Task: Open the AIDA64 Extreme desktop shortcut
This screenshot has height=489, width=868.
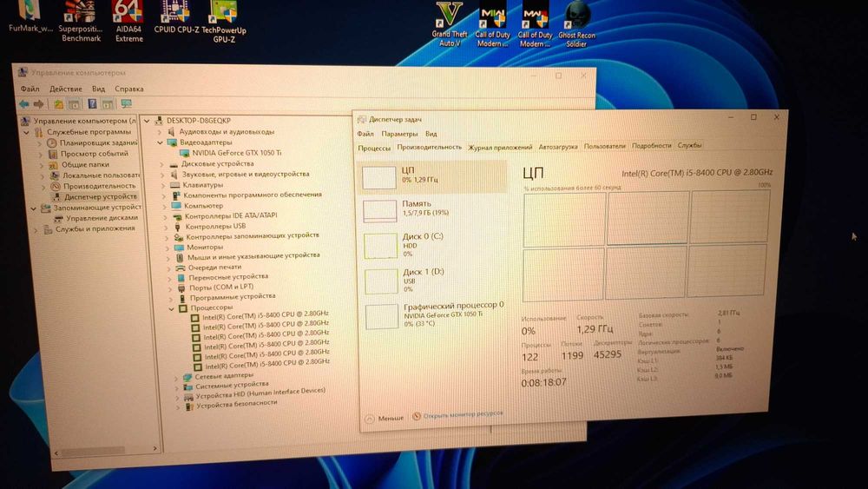Action: tap(128, 21)
